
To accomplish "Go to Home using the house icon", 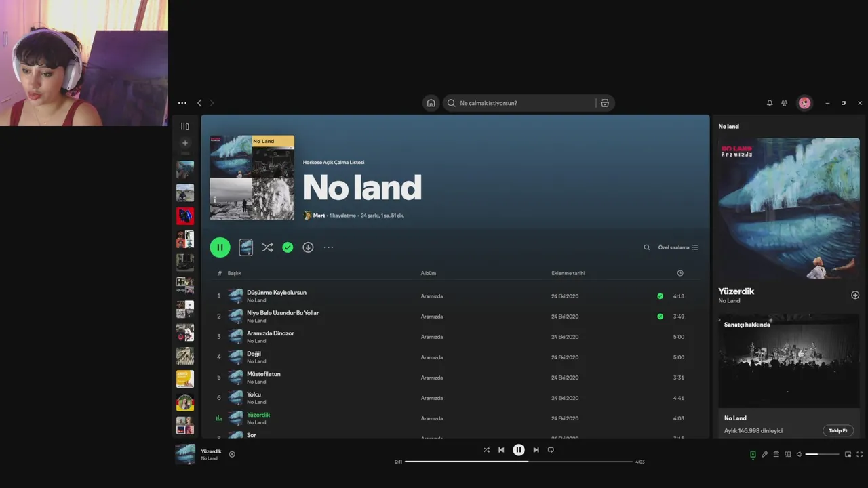I will [431, 103].
